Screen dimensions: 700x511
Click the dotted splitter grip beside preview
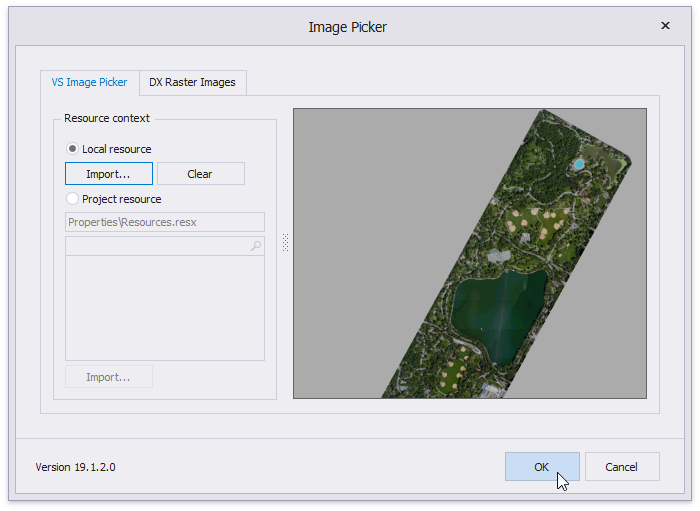(x=285, y=243)
